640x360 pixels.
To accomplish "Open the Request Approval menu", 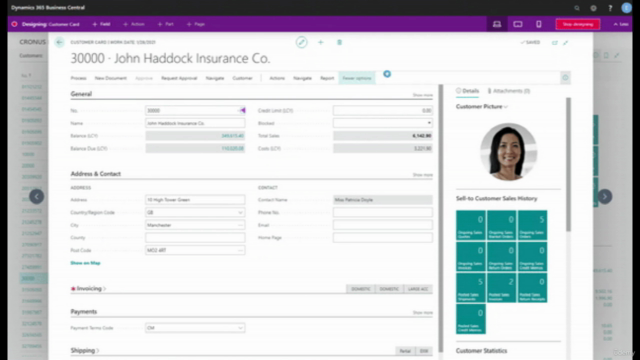I will tap(179, 78).
